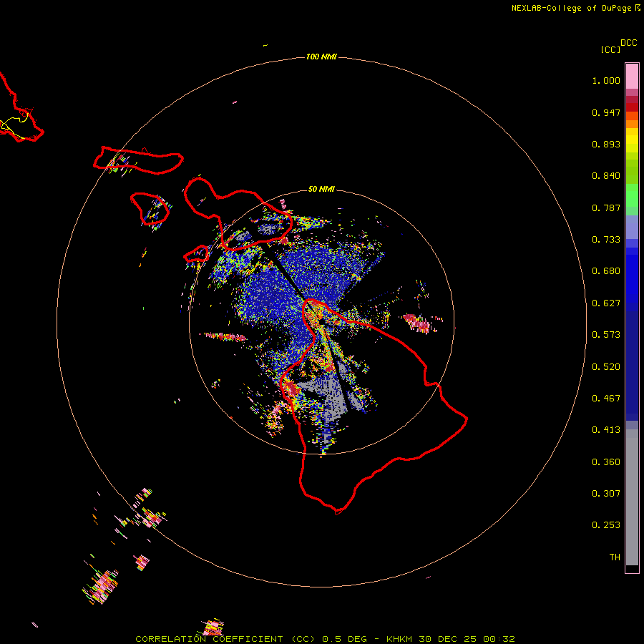Click the 0.627 color scale value
This screenshot has height=644, width=644.
point(606,303)
